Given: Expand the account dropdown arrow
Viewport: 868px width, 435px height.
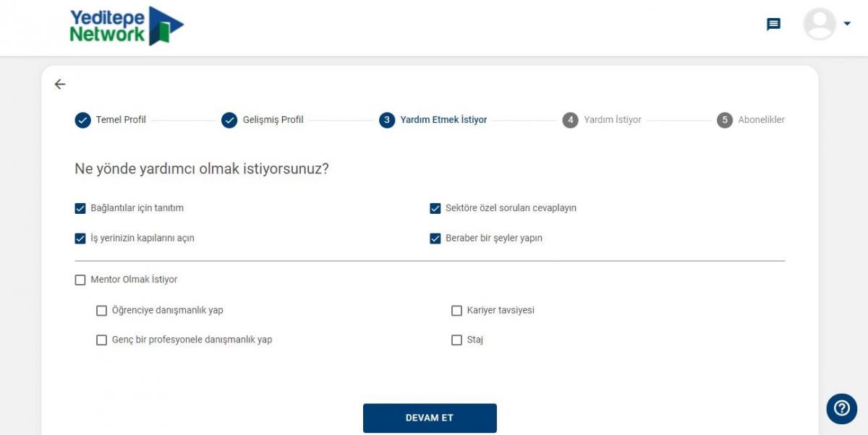Looking at the screenshot, I should (847, 24).
